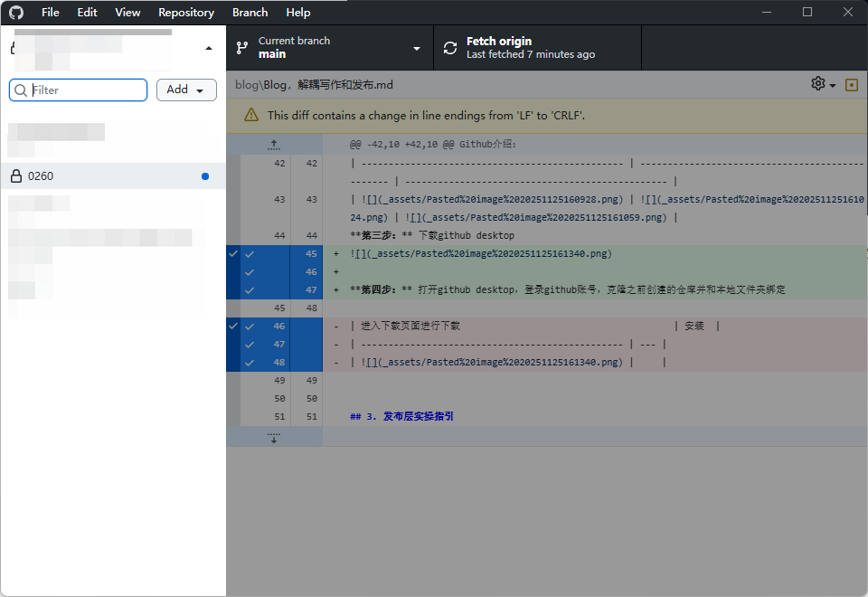
Task: Collapse the repository list caret
Action: coord(209,48)
